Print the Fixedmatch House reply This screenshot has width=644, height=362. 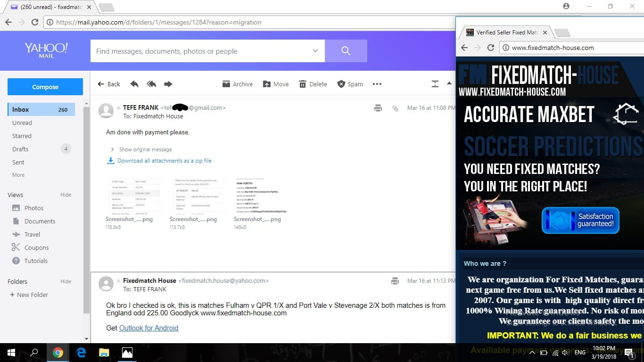coord(395,281)
